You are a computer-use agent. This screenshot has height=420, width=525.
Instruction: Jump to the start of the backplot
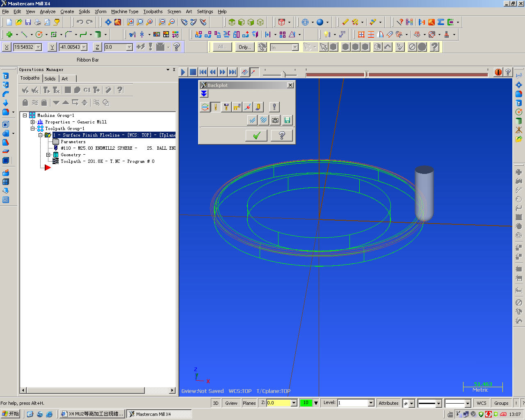203,72
